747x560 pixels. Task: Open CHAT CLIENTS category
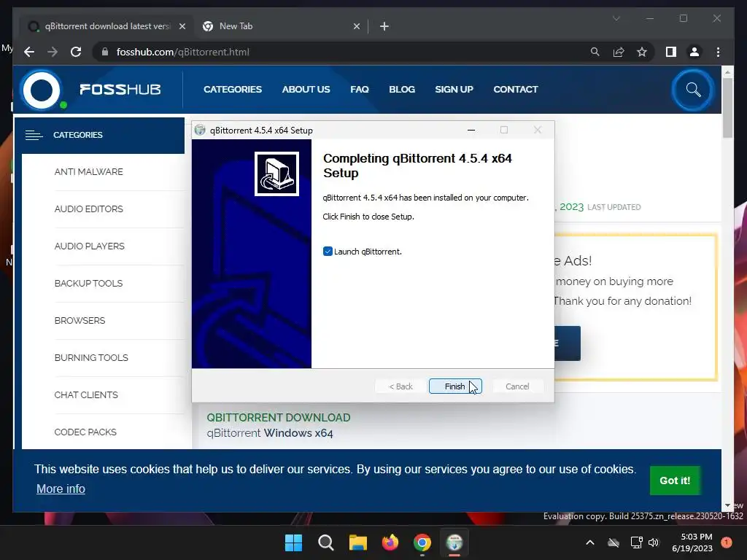[86, 394]
